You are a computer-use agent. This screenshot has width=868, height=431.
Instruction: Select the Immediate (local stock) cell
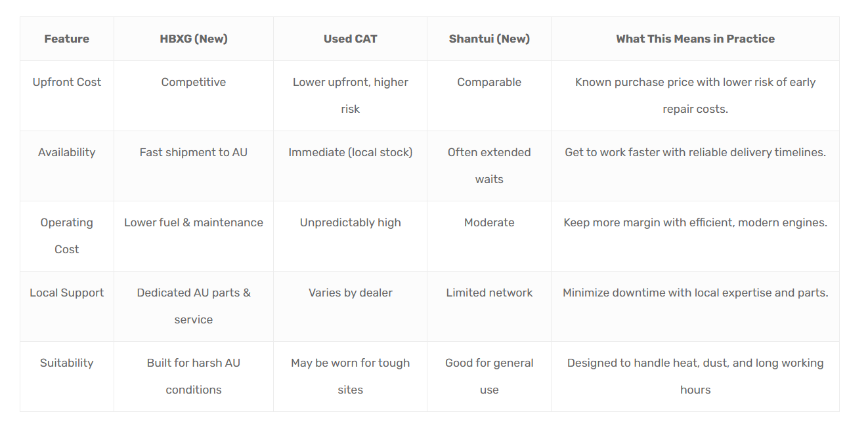(350, 152)
